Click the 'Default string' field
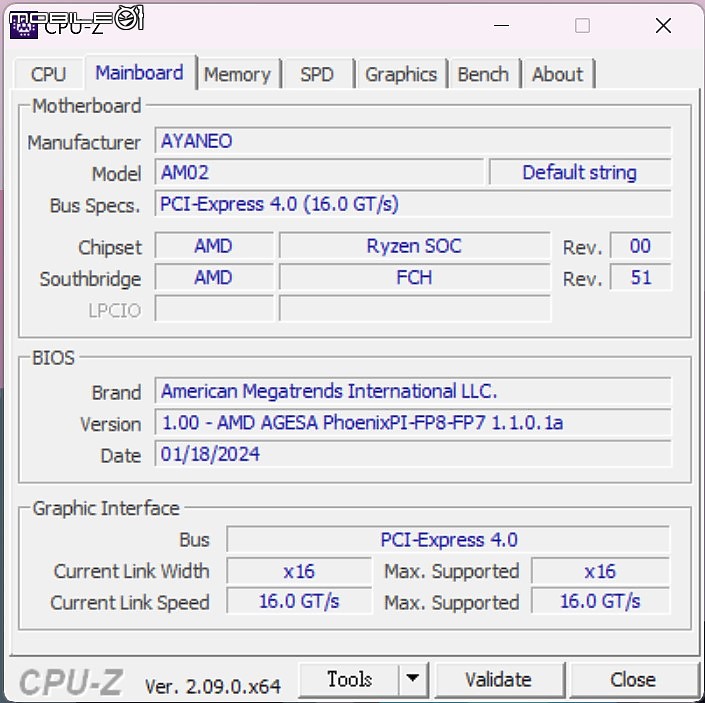 pyautogui.click(x=580, y=172)
